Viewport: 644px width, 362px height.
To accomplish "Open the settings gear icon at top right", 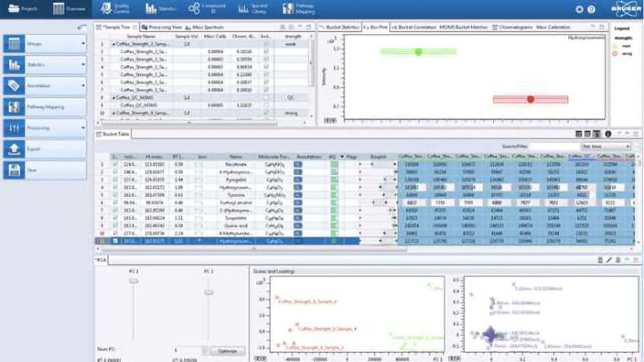I will point(579,9).
